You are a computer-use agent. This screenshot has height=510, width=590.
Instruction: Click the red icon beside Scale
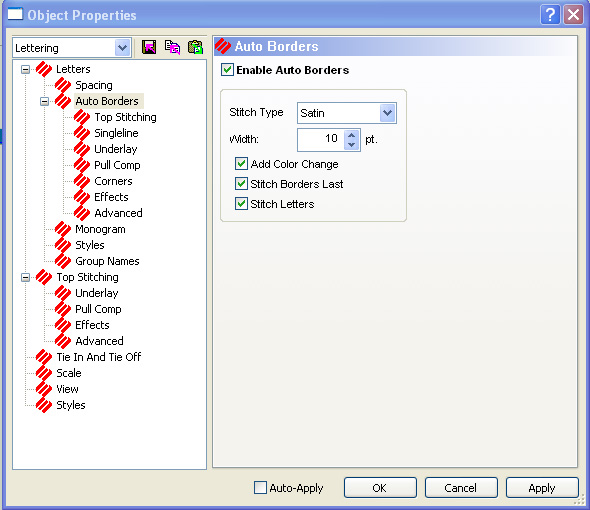pyautogui.click(x=44, y=373)
